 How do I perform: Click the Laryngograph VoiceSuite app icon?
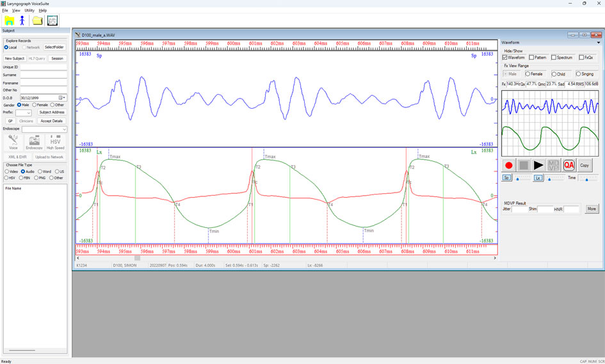coord(3,3)
